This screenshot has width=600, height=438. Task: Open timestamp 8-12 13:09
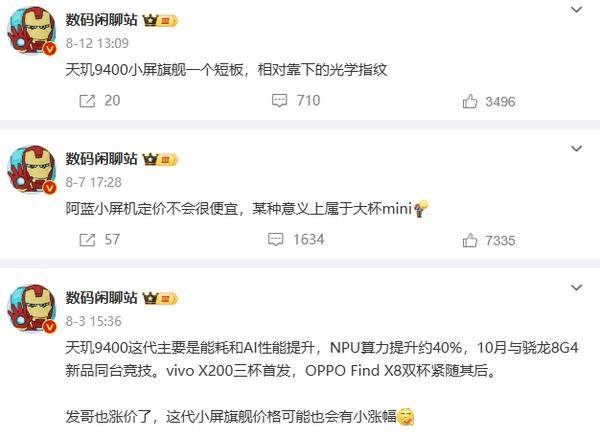[x=97, y=43]
